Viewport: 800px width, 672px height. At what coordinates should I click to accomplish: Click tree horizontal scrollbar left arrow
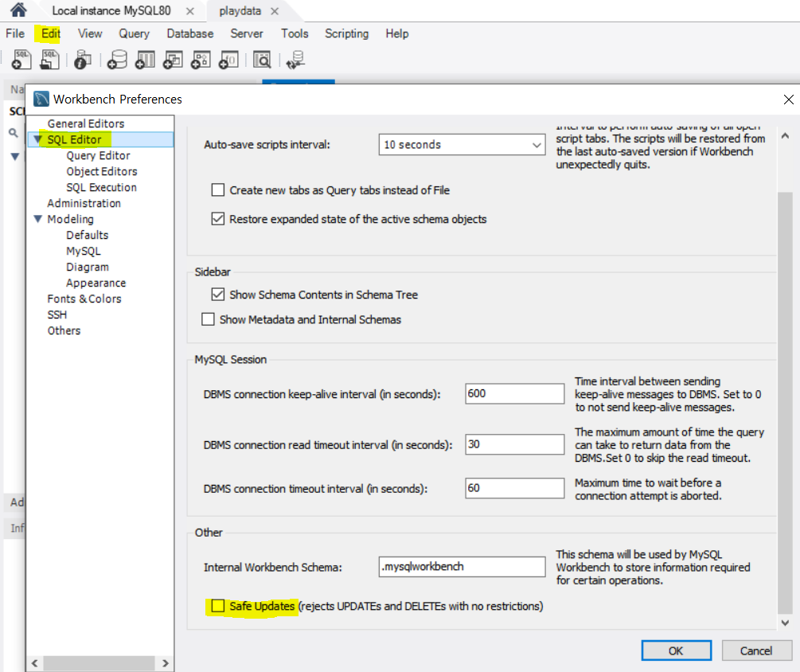click(35, 662)
